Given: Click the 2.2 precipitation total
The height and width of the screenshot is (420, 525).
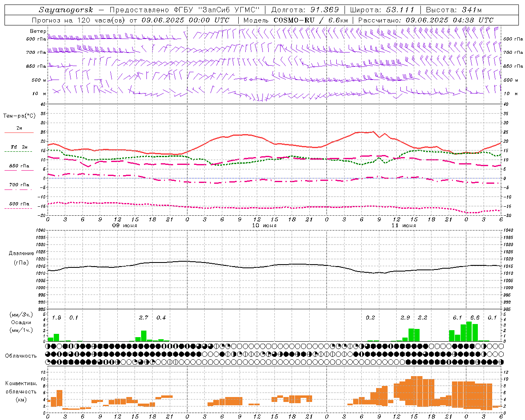Looking at the screenshot, I should [x=422, y=318].
